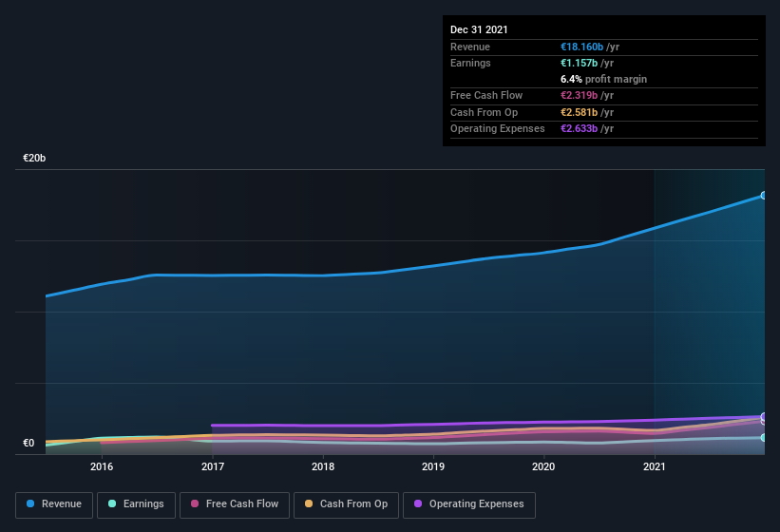780x532 pixels.
Task: Toggle the Operating Expenses legend button
Action: pos(469,504)
